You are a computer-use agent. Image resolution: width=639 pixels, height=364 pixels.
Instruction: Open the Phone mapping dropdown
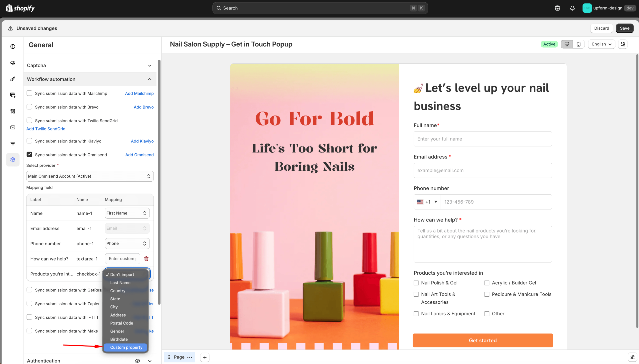(x=127, y=243)
